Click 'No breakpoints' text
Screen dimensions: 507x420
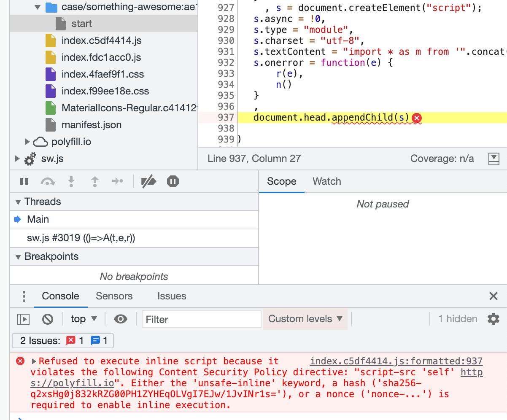[134, 277]
